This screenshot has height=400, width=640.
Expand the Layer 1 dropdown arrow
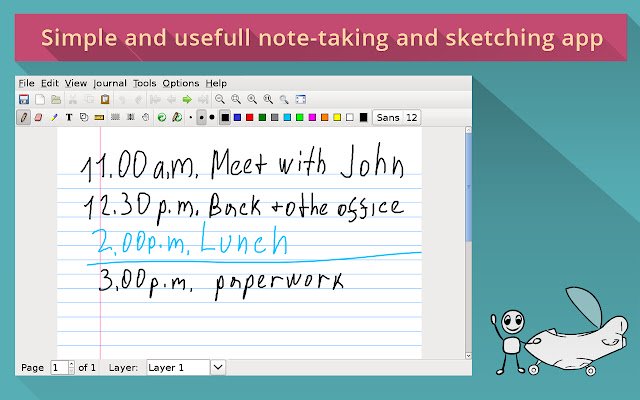point(218,367)
